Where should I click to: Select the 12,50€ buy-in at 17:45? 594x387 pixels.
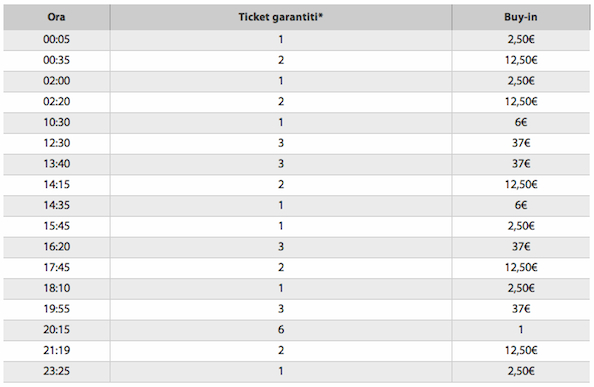point(521,267)
